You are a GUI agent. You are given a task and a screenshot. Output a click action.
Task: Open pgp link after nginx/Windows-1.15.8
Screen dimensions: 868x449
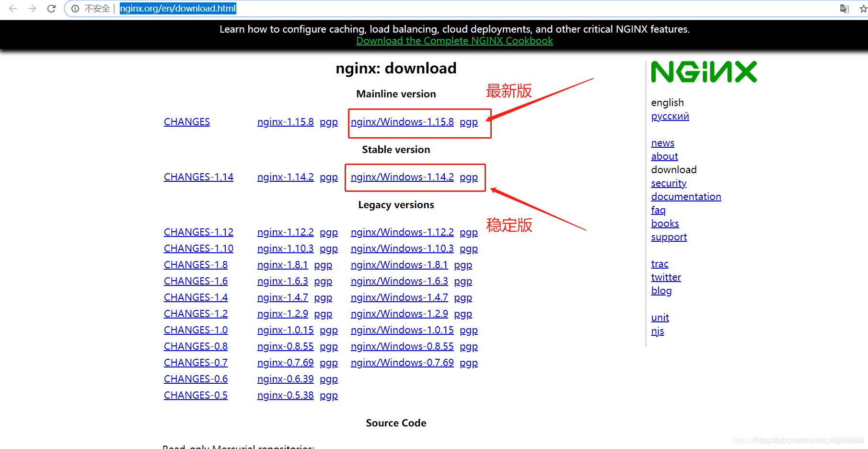(469, 122)
